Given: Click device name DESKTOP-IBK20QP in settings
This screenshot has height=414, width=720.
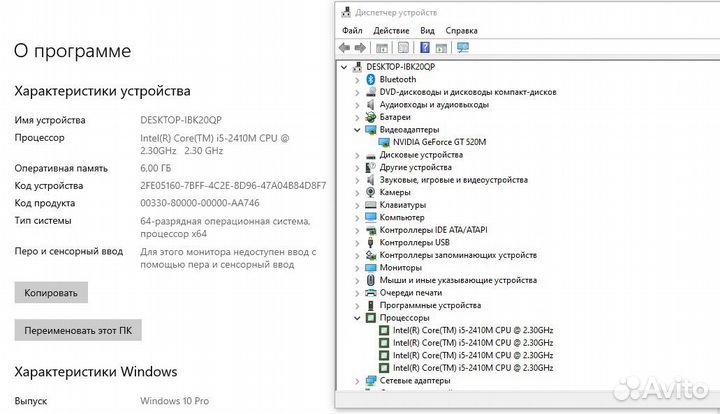Looking at the screenshot, I should point(181,120).
